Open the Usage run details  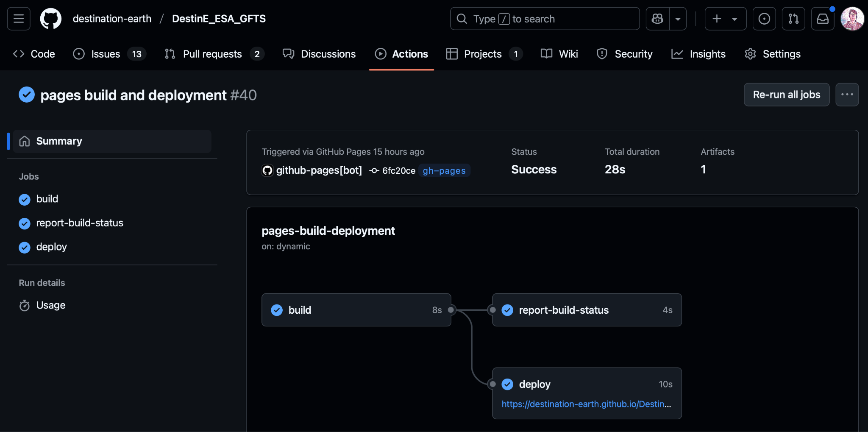point(50,305)
